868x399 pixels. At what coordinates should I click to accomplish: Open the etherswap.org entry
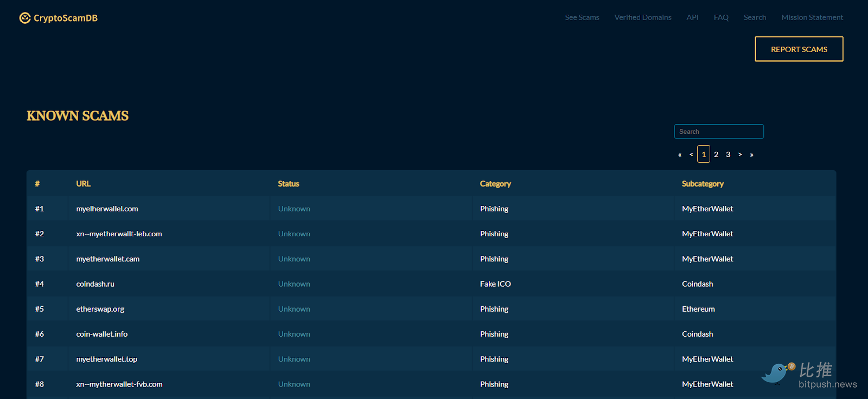click(x=100, y=309)
